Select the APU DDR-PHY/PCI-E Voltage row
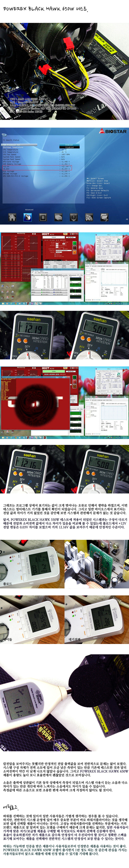This screenshot has width=129, height=868. coord(41,176)
